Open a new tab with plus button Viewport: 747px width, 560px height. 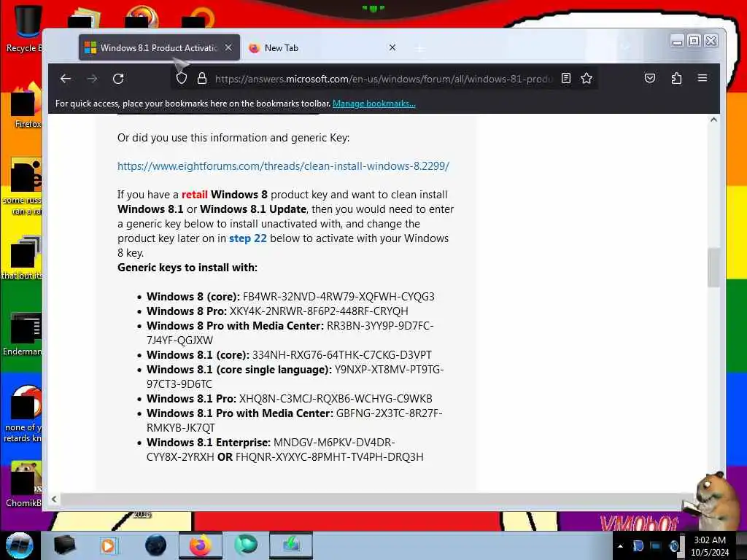pos(419,48)
